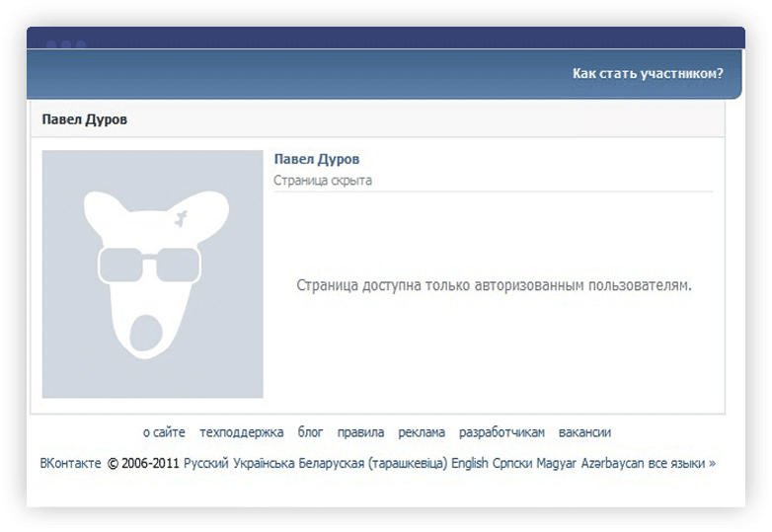Open the 'реклама' footer link
This screenshot has width=772, height=532.
coord(422,432)
